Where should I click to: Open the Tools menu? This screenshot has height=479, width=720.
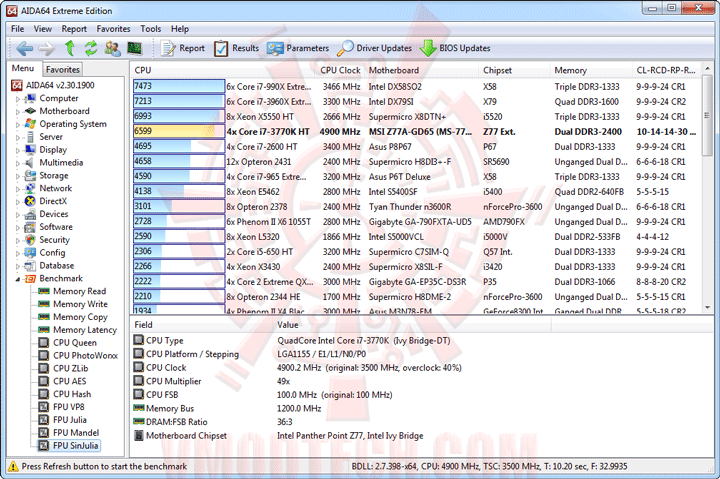pos(151,29)
